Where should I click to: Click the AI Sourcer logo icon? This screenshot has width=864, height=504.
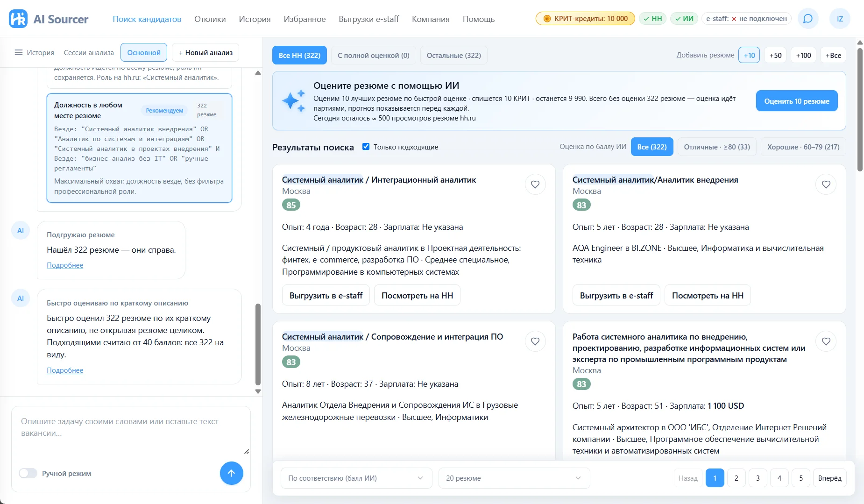[18, 19]
